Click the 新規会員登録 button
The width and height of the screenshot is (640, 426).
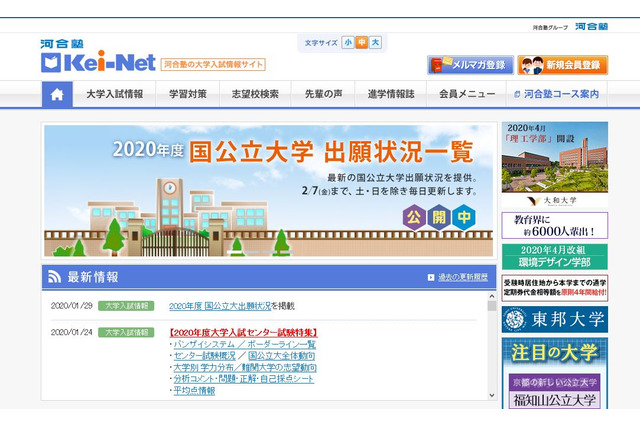pyautogui.click(x=563, y=65)
